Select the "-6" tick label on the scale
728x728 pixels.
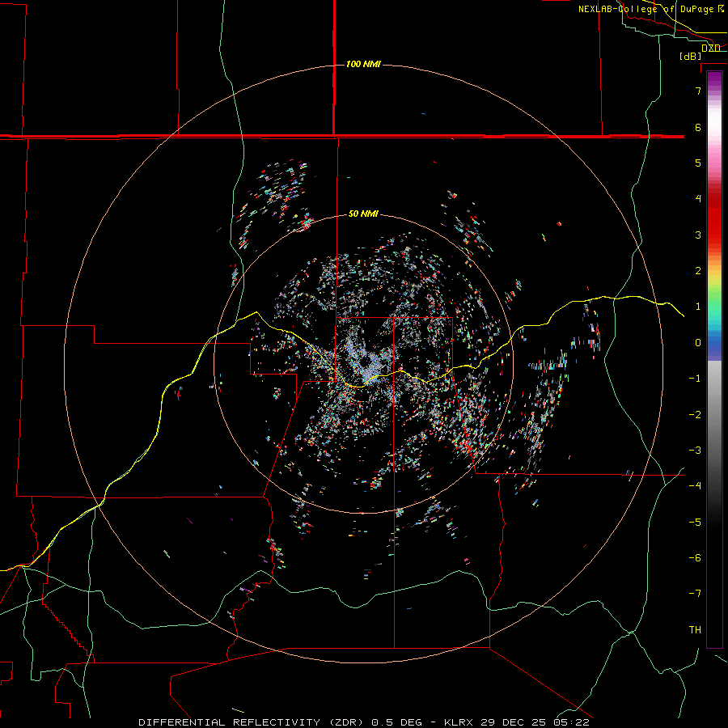coord(695,558)
